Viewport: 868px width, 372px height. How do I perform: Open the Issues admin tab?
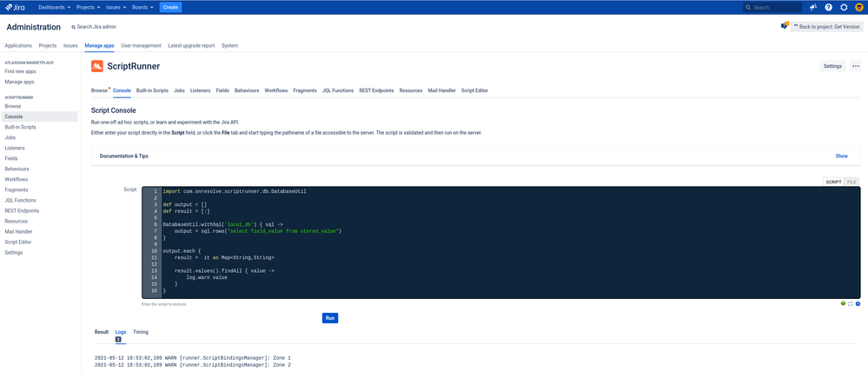71,46
